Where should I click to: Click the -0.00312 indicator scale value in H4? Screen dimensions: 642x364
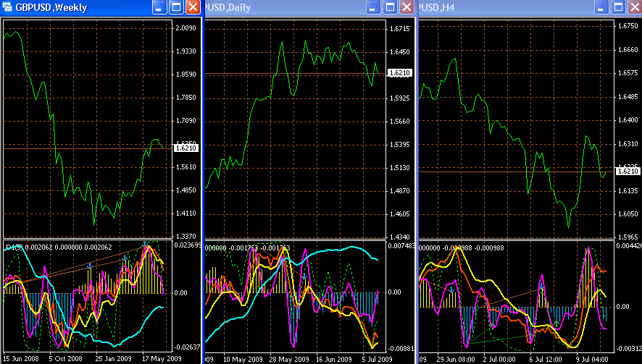628,349
